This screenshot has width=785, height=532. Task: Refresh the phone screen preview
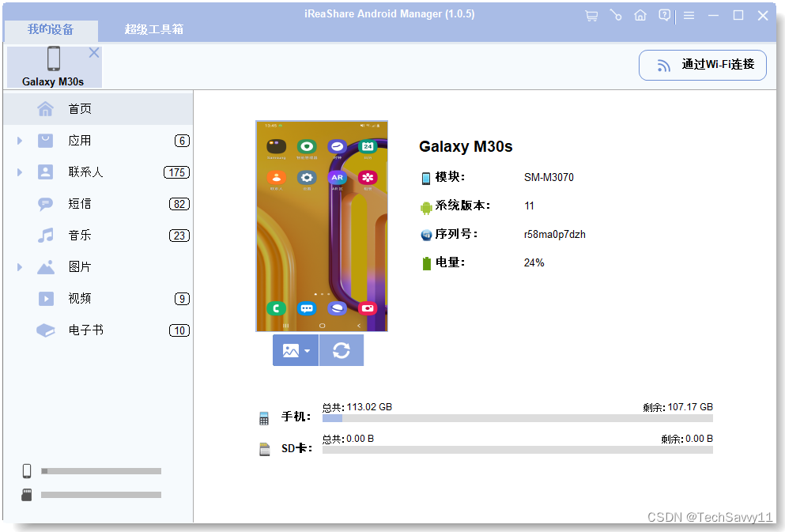click(342, 350)
